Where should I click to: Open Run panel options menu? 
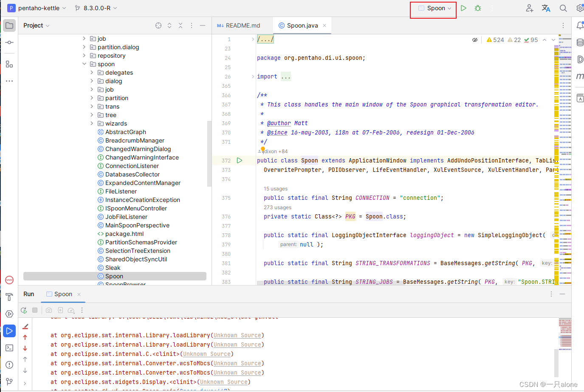[x=551, y=294]
